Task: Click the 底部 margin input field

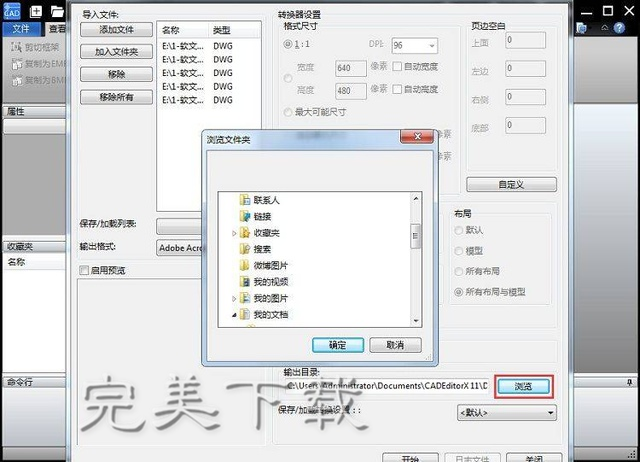Action: 525,125
